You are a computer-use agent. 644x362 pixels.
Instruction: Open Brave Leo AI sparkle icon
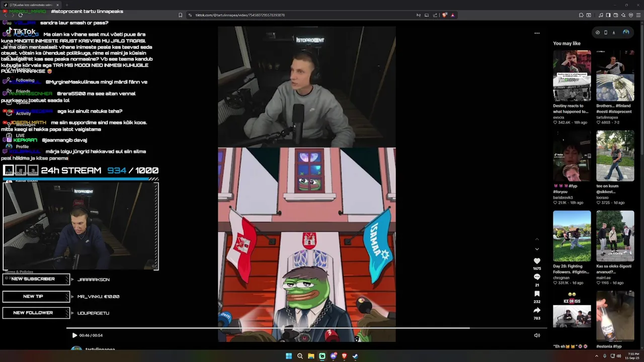point(623,15)
